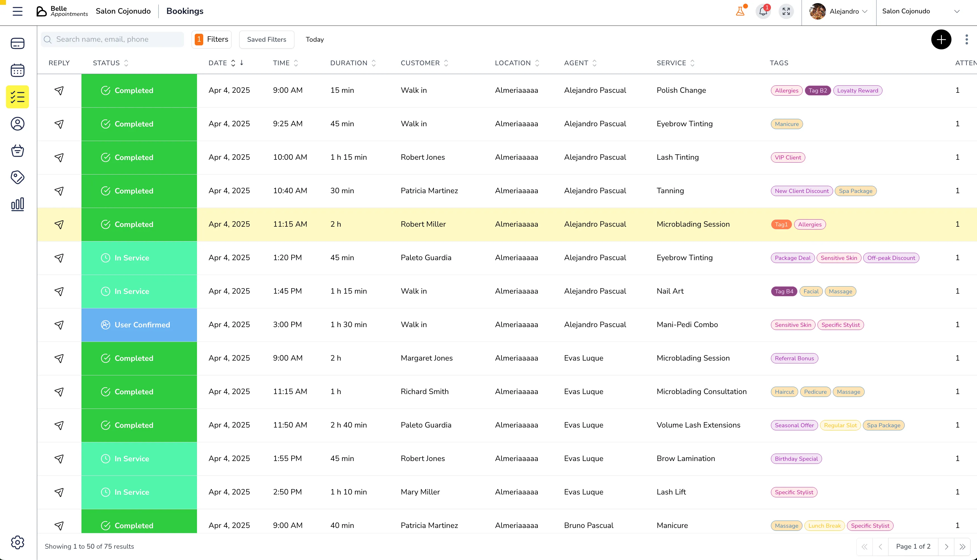This screenshot has height=560, width=977.
Task: Open settings gear in sidebar
Action: tap(17, 542)
